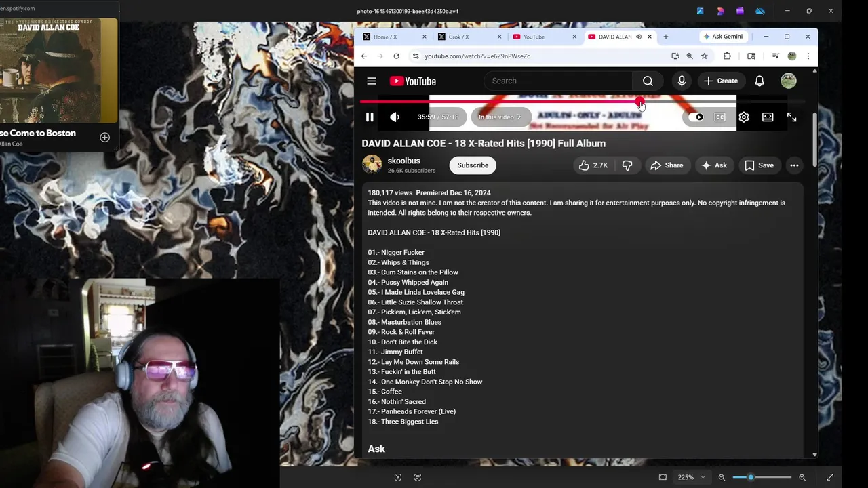This screenshot has width=868, height=488.
Task: Open Chrome three-dot menu
Action: coord(808,56)
